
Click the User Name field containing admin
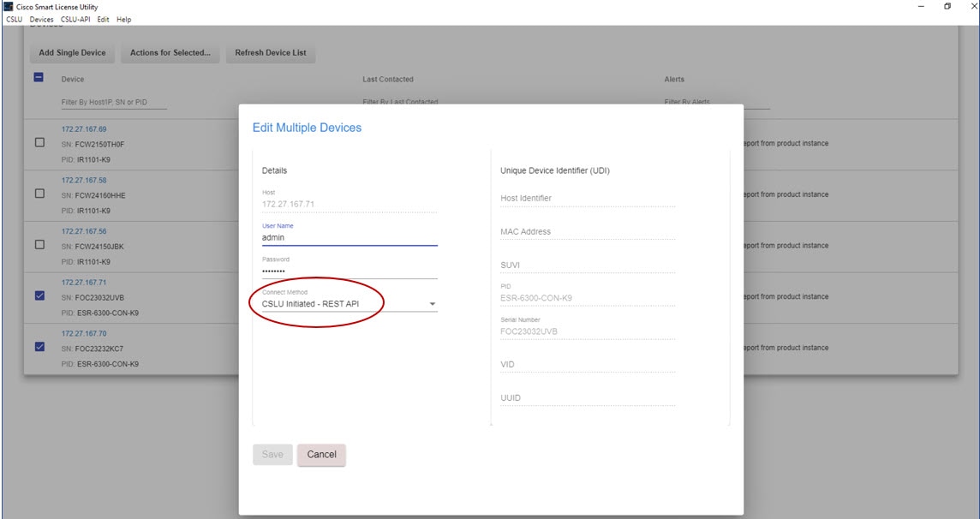(x=350, y=237)
